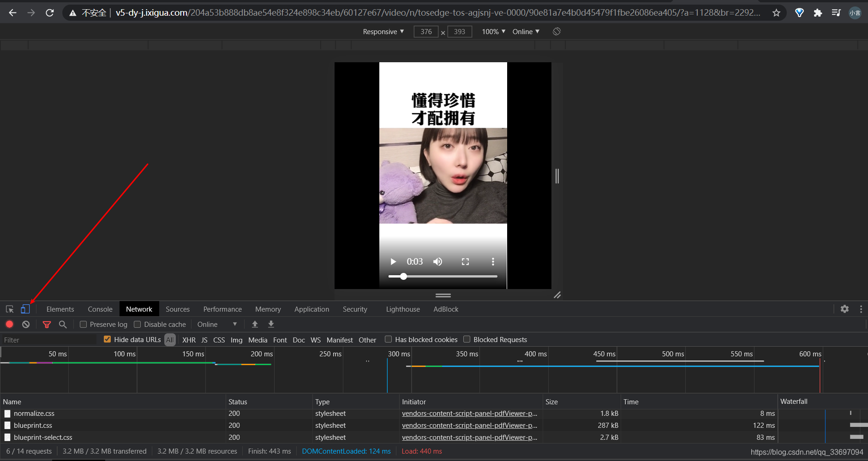Filter requests by Media
This screenshot has width=868, height=461.
(257, 340)
